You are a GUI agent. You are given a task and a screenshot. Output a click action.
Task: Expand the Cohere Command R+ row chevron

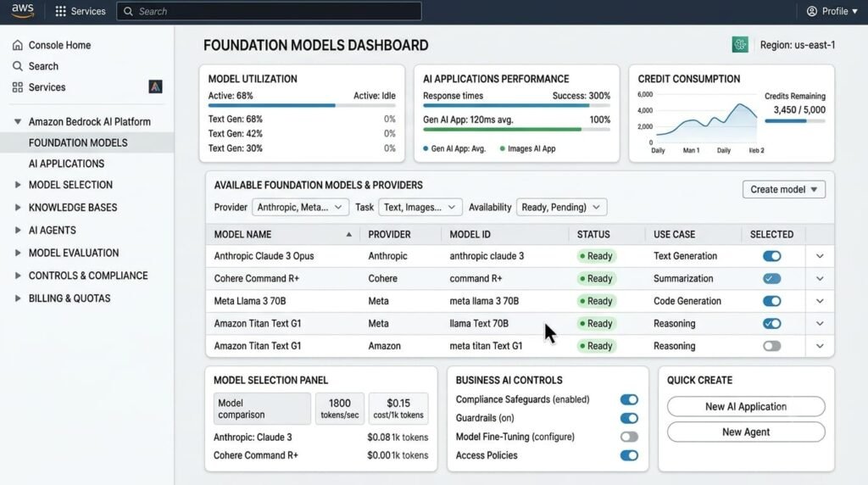(x=820, y=278)
